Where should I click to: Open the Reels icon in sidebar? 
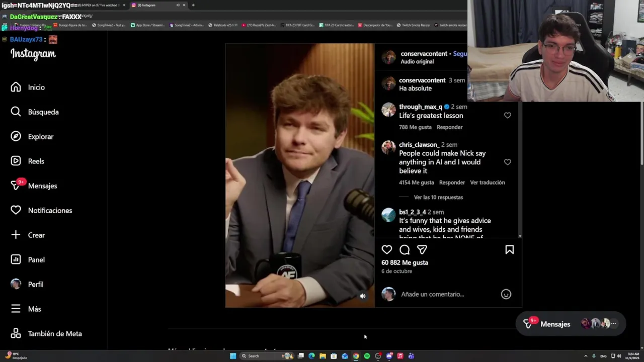16,161
